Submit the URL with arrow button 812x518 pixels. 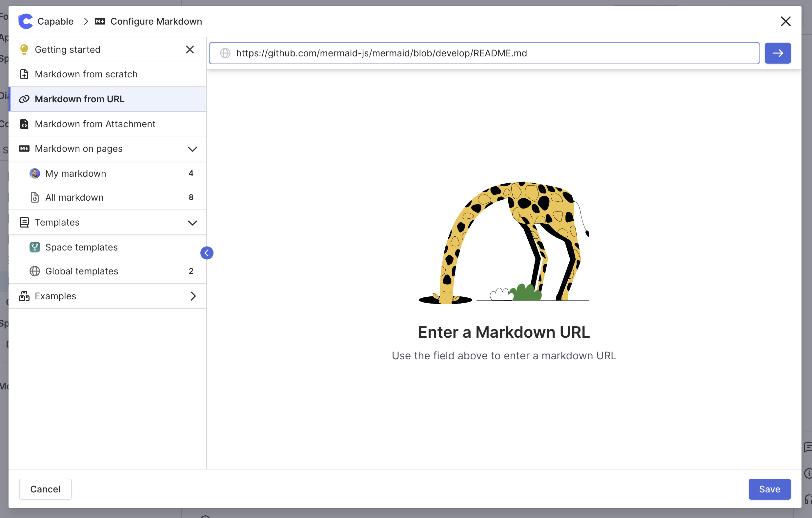pyautogui.click(x=777, y=53)
